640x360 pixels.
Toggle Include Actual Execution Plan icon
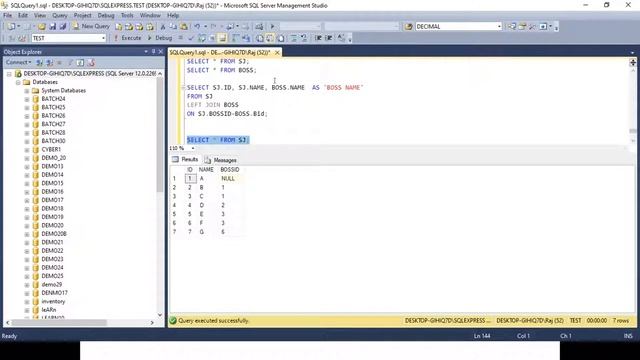point(236,38)
